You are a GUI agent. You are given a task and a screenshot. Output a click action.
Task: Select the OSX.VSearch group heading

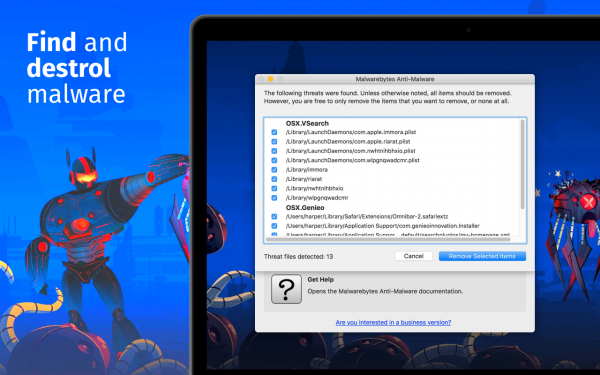pyautogui.click(x=307, y=123)
